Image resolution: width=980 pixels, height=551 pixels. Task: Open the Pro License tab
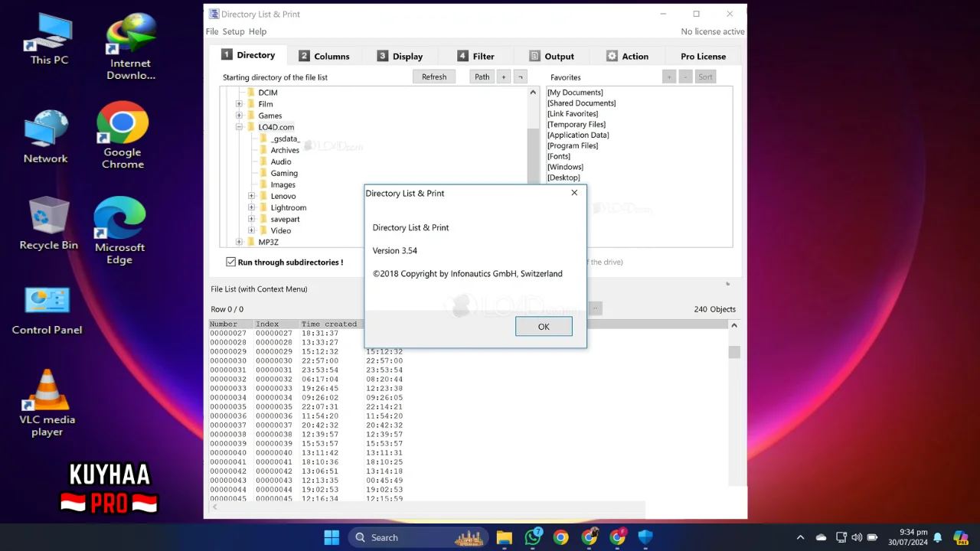point(703,56)
